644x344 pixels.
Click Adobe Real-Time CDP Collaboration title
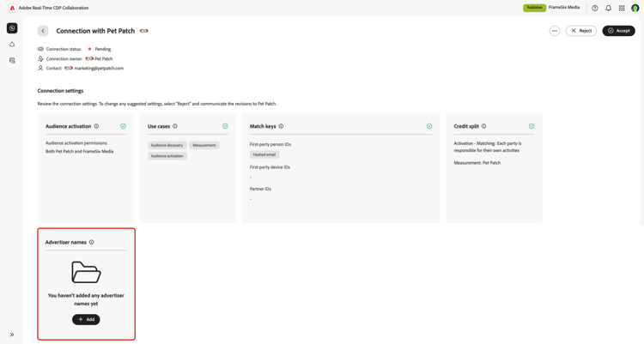pos(53,8)
